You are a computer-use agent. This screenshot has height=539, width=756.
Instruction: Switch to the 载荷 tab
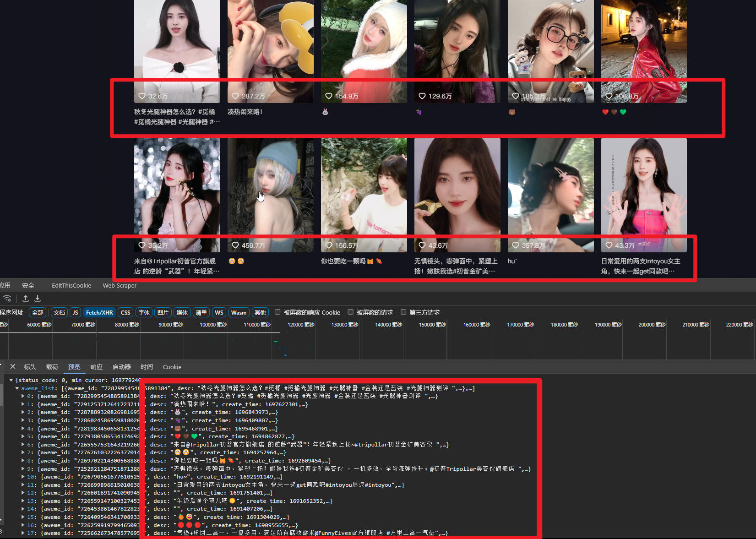coord(52,367)
